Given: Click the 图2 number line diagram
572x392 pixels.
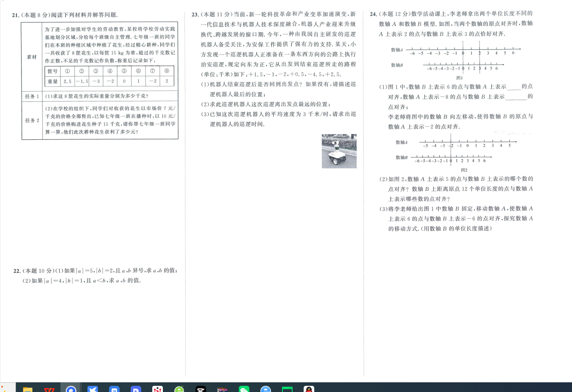Looking at the screenshot, I should (x=456, y=152).
